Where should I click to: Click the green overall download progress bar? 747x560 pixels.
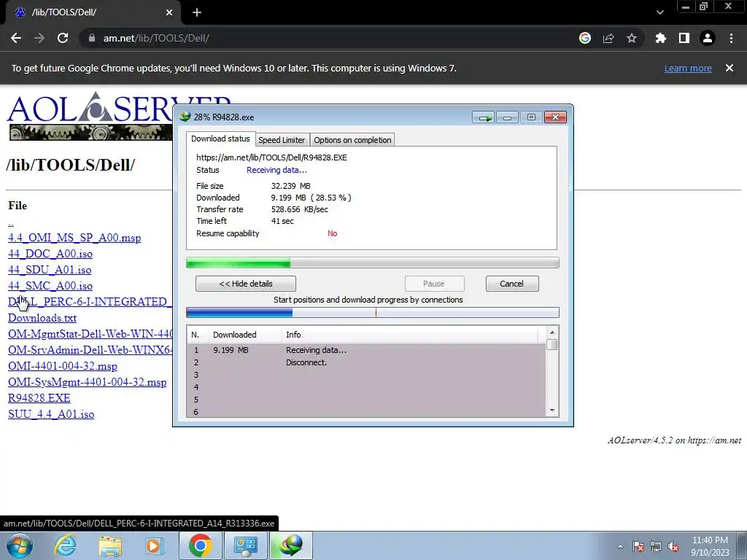click(373, 262)
